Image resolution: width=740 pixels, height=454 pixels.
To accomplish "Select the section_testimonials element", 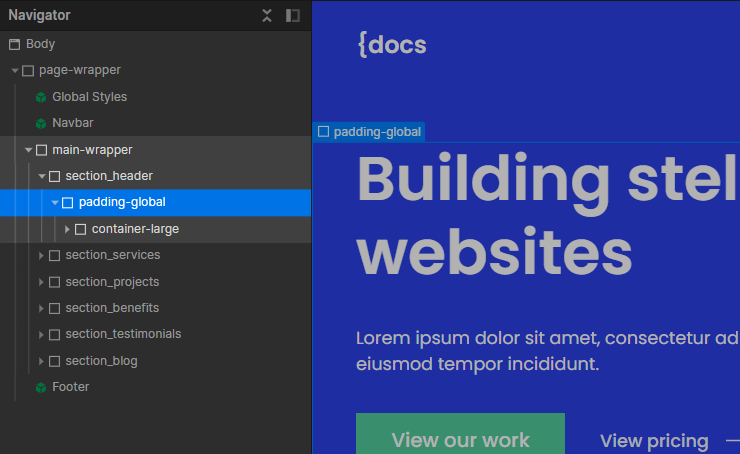I will point(123,334).
